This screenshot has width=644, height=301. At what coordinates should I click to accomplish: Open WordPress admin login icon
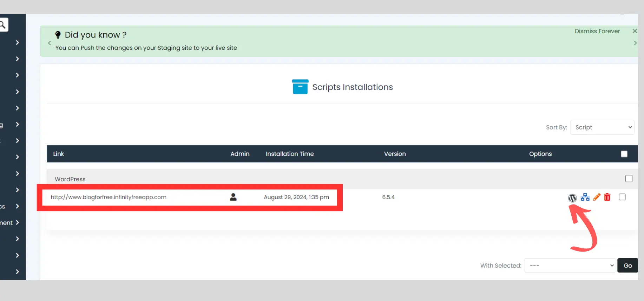tap(572, 198)
